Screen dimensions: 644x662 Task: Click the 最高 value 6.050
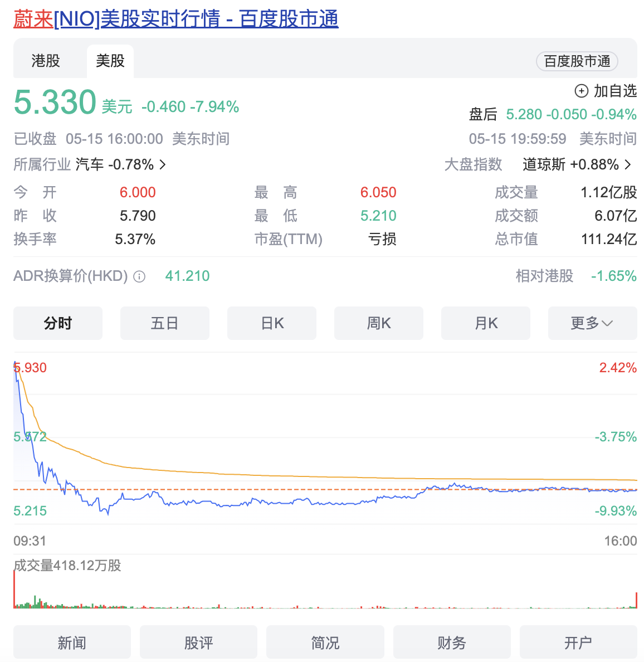pyautogui.click(x=378, y=192)
